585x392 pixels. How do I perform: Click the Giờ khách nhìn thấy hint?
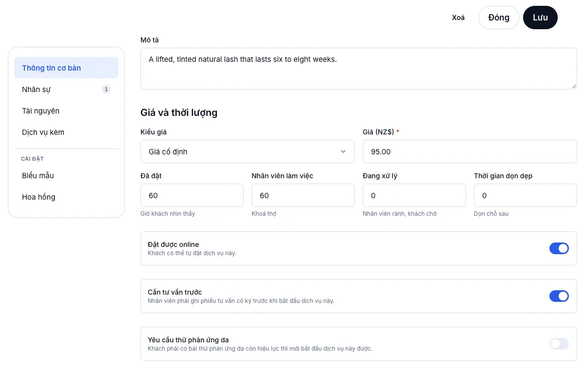(x=168, y=214)
